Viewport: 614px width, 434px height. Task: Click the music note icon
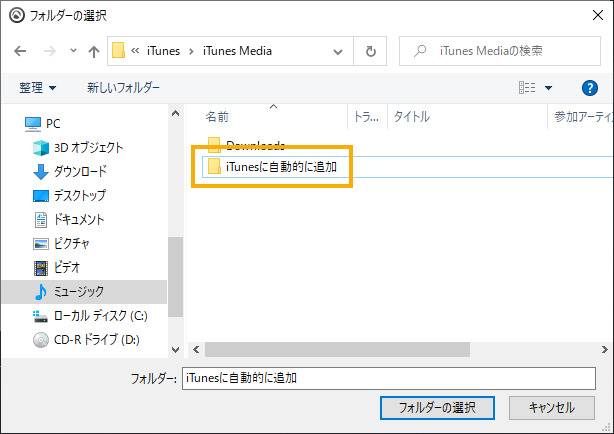tap(40, 292)
